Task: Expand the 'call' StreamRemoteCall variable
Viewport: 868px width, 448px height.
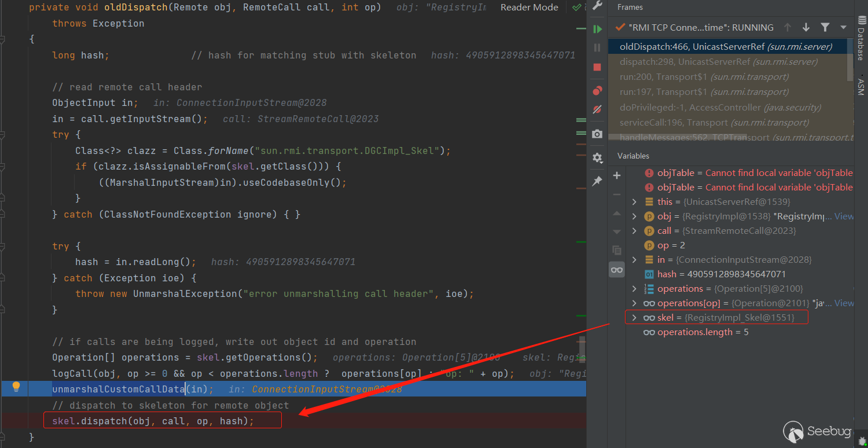Action: (634, 231)
